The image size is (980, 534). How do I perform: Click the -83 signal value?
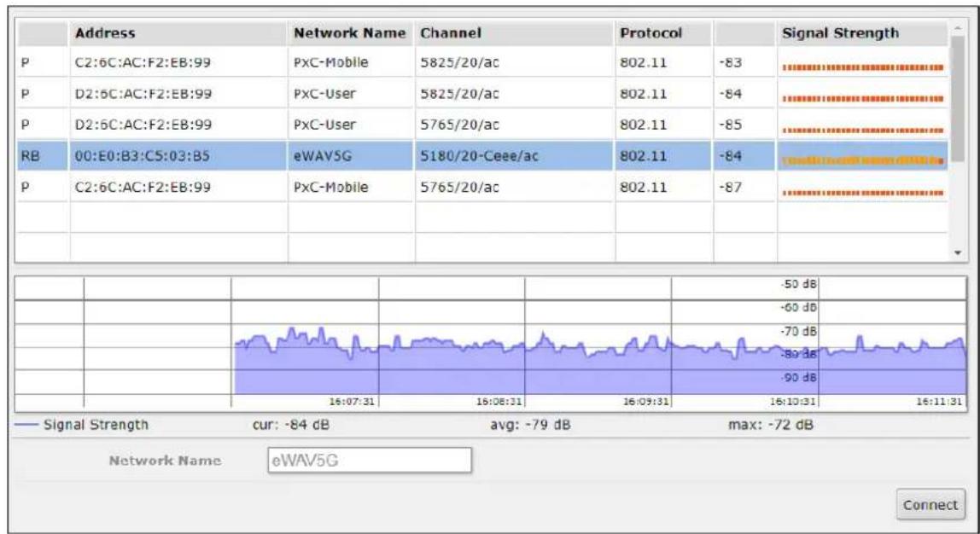[x=730, y=62]
